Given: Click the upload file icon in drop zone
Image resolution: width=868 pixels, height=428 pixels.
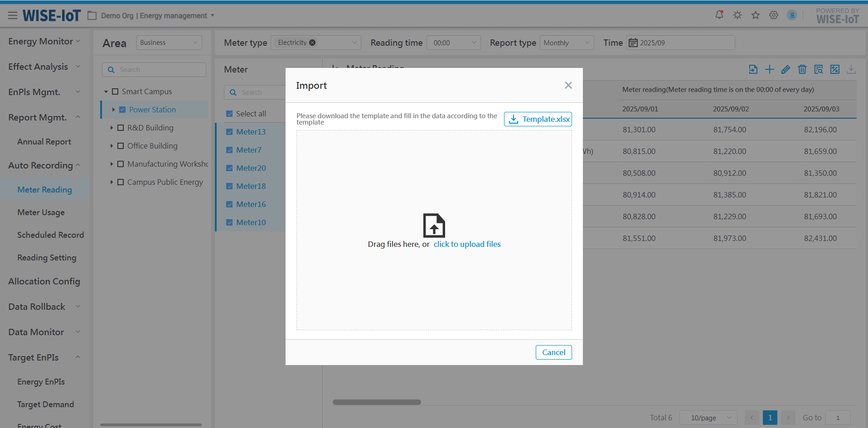Looking at the screenshot, I should coord(434,226).
